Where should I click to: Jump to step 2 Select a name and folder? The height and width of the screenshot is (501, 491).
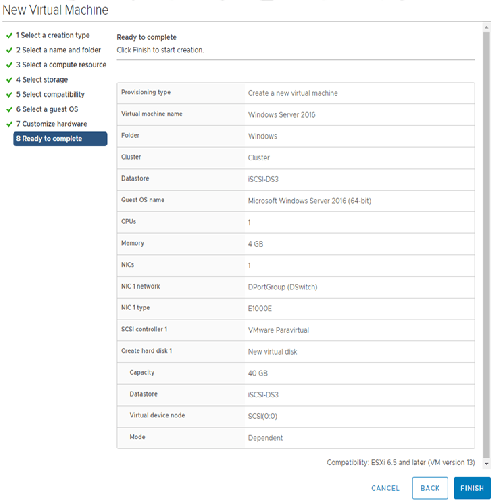coord(58,50)
